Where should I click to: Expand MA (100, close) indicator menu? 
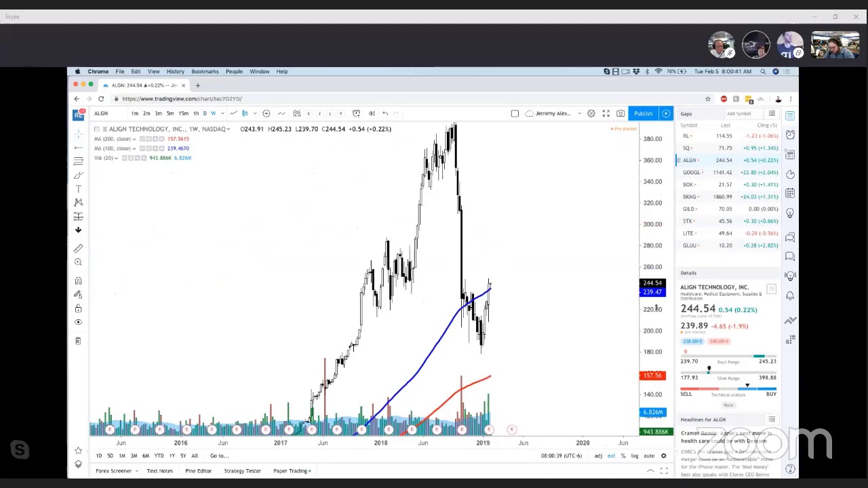click(x=134, y=148)
